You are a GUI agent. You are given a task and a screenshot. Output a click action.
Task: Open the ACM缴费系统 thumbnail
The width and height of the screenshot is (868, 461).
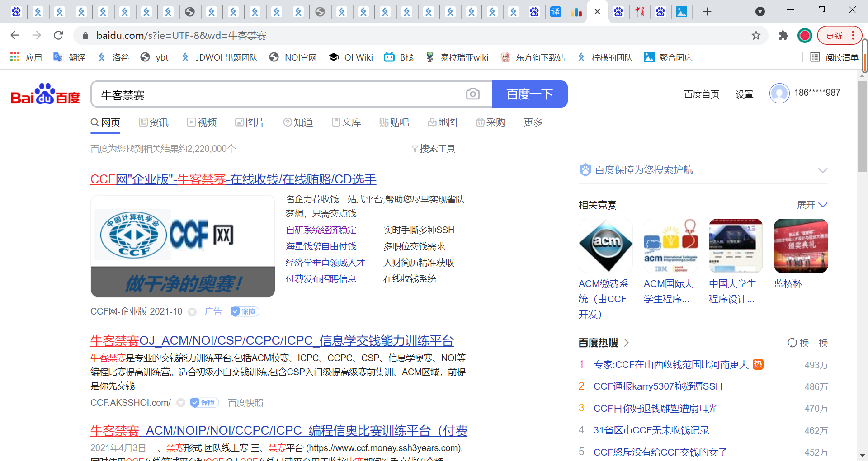(x=606, y=246)
